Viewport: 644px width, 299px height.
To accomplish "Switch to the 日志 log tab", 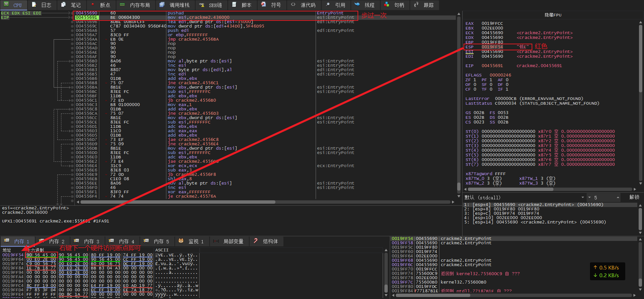I will (42, 5).
